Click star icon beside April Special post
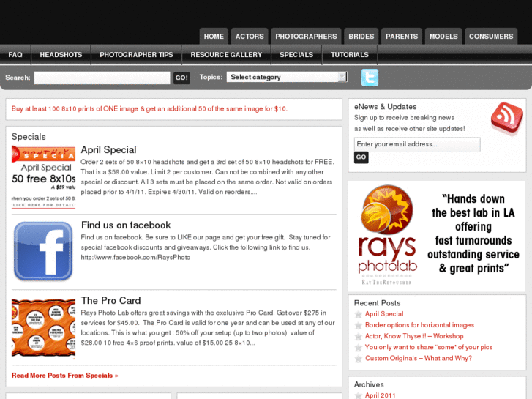 coord(358,315)
